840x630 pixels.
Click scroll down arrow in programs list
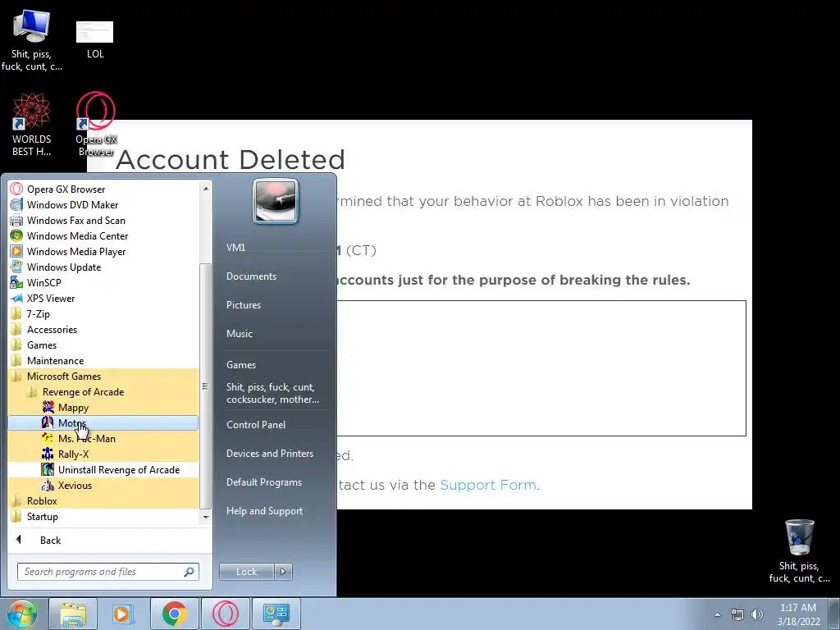pos(205,517)
